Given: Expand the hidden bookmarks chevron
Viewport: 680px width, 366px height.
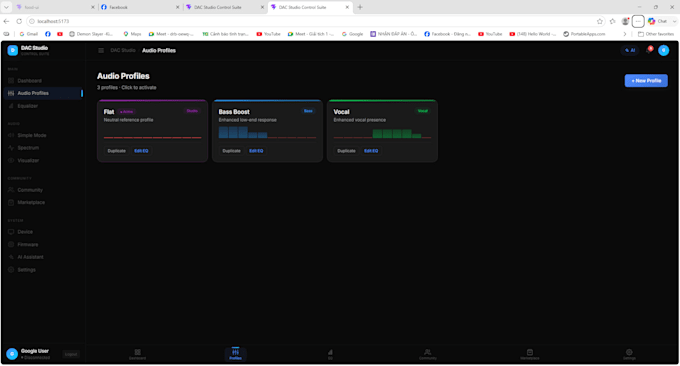Looking at the screenshot, I should pos(625,34).
